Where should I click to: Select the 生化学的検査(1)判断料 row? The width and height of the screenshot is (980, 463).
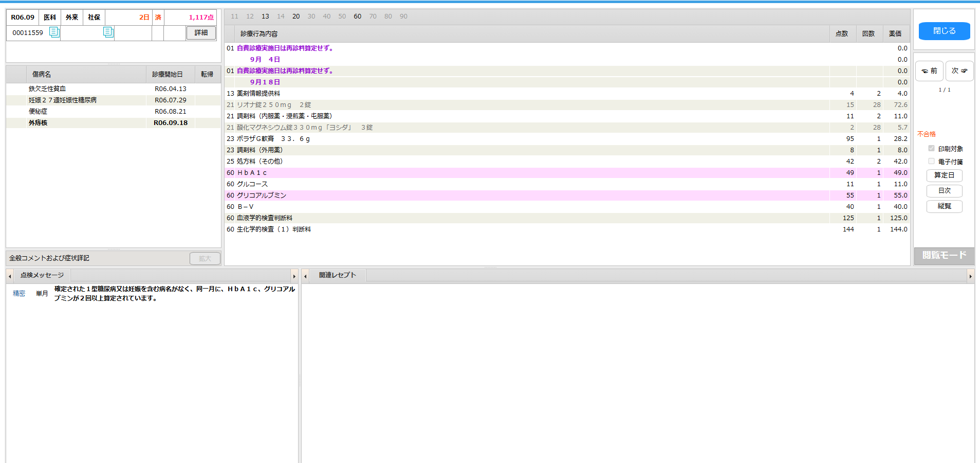[567, 229]
